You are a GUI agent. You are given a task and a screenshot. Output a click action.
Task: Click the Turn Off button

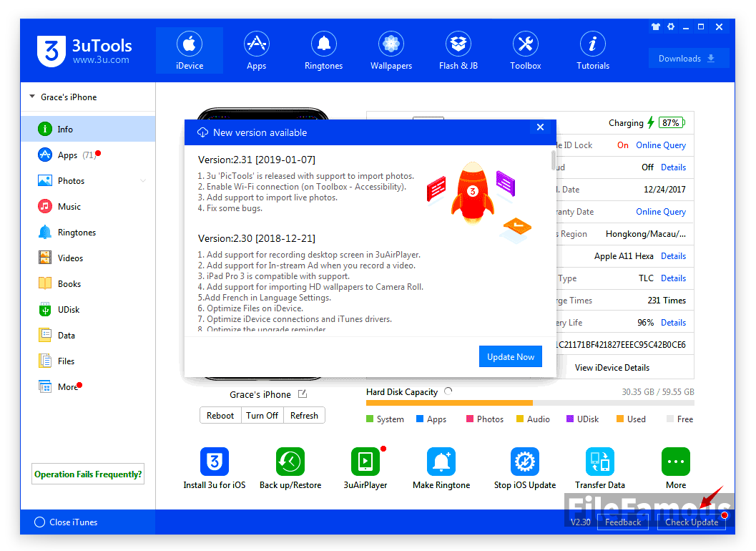(x=262, y=416)
